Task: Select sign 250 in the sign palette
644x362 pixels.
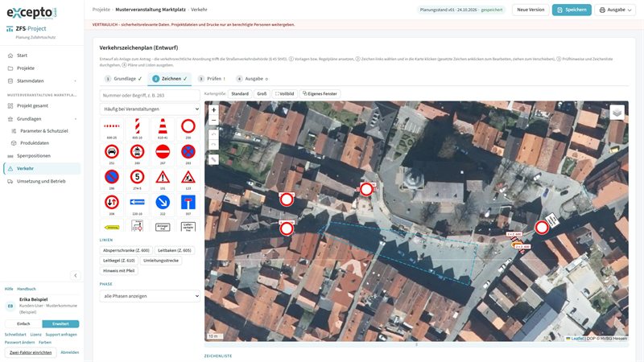Action: pyautogui.click(x=188, y=129)
